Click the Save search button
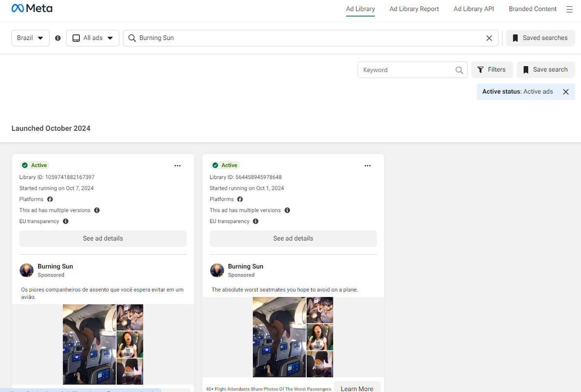 click(545, 70)
